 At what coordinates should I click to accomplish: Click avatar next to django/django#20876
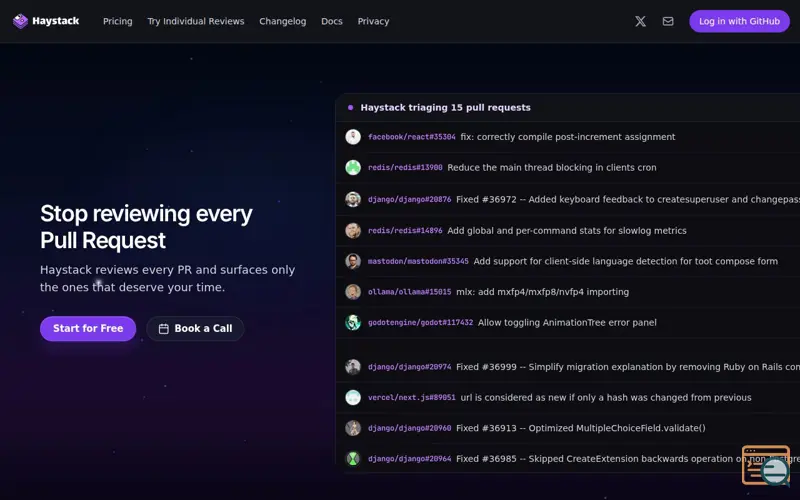point(353,199)
